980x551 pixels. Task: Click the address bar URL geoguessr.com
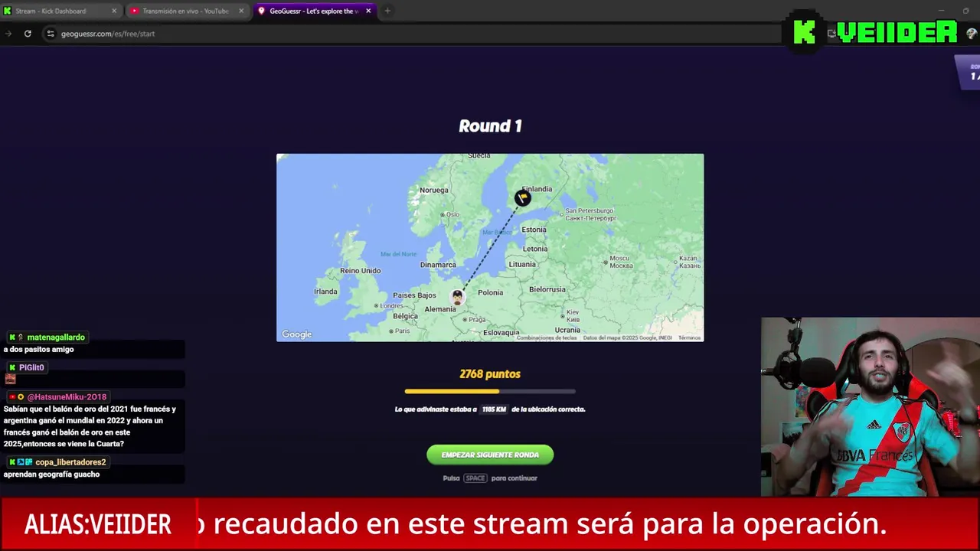point(108,34)
